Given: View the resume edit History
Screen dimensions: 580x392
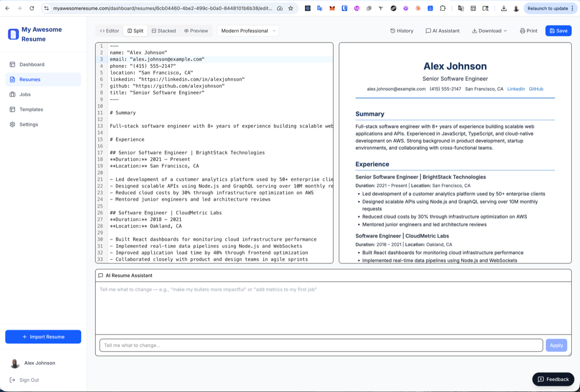Looking at the screenshot, I should tap(401, 30).
